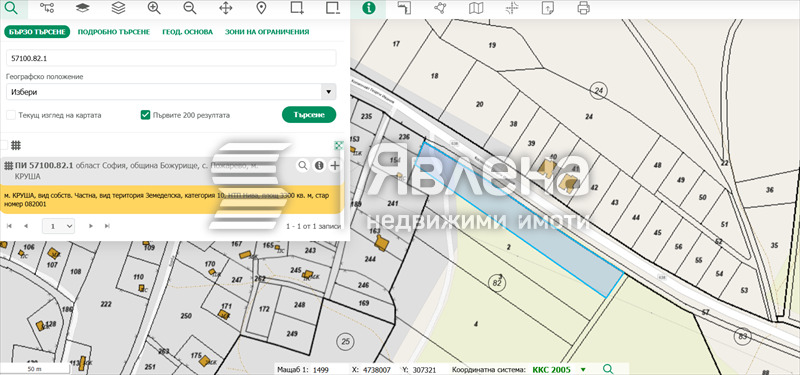Image resolution: width=800 pixels, height=375 pixels.
Task: Click parcel number 248 on the map
Action: tap(299, 305)
